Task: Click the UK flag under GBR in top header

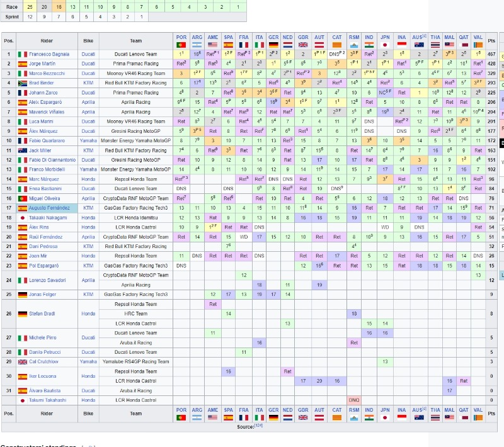Action: pos(303,45)
